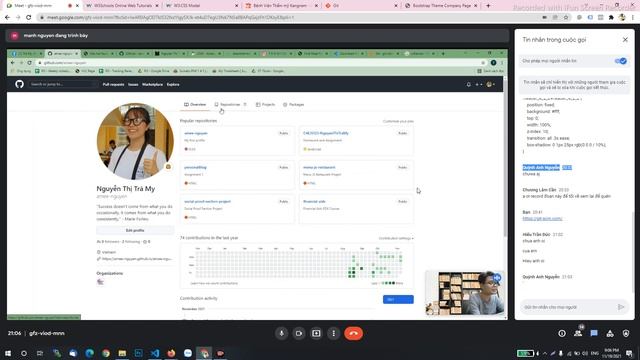Open the activities icon in Meet
The height and width of the screenshot is (360, 640).
610,333
